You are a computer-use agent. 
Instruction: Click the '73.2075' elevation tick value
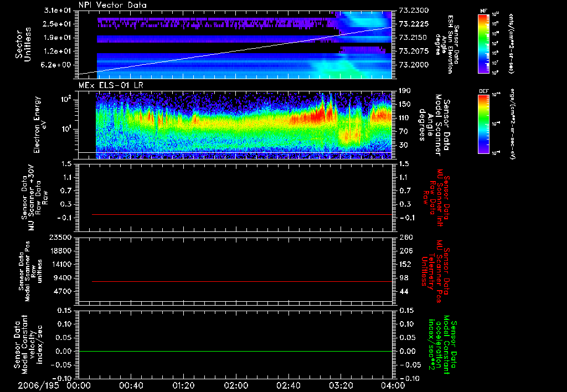pyautogui.click(x=414, y=51)
